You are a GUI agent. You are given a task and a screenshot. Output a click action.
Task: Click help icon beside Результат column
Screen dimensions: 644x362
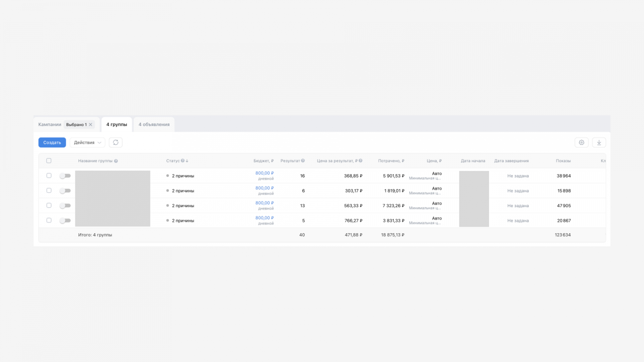point(303,160)
